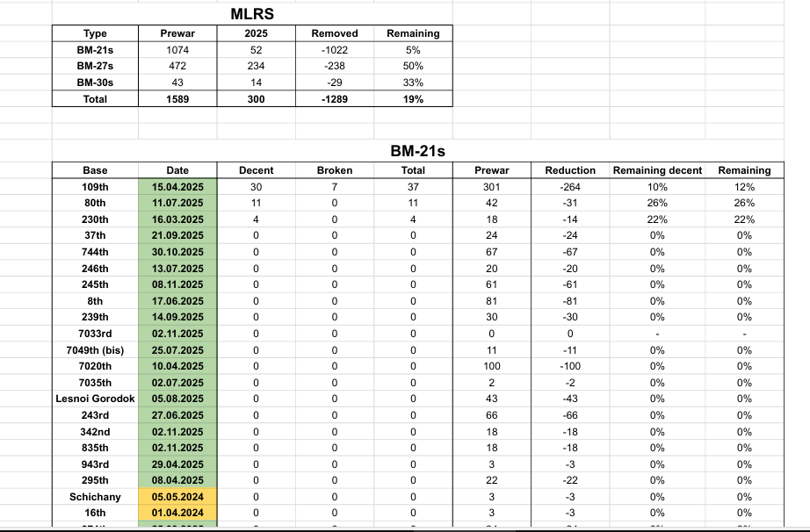
Task: Select date cell 27.06.2025
Action: click(177, 415)
